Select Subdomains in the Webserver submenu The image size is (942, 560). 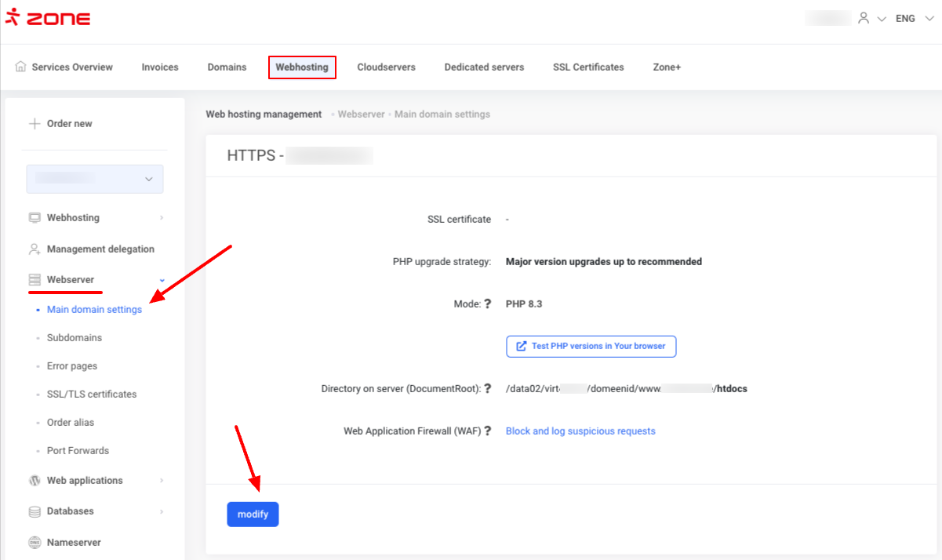[75, 338]
